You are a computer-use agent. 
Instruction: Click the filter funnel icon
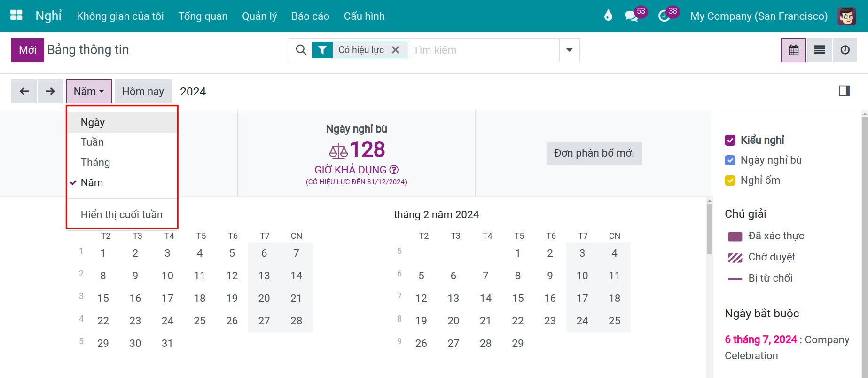pyautogui.click(x=322, y=50)
